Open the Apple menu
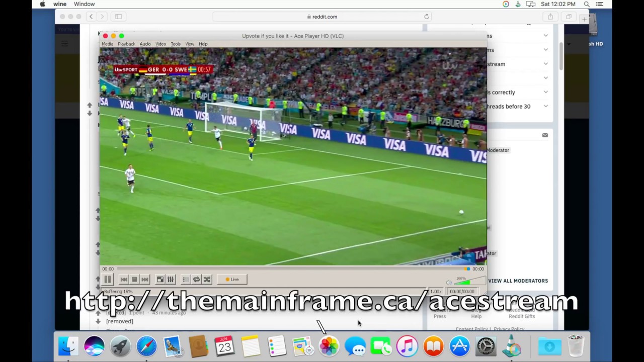This screenshot has height=362, width=644. (42, 4)
